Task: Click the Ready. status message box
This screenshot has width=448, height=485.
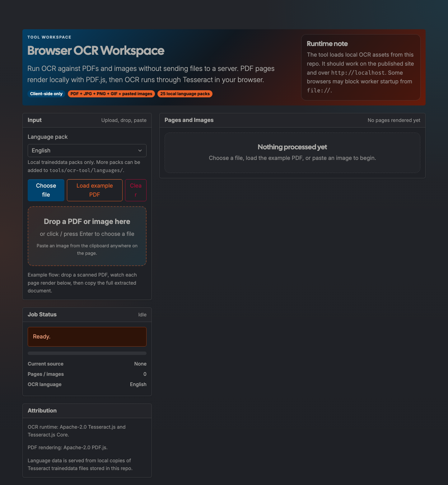Action: [87, 337]
